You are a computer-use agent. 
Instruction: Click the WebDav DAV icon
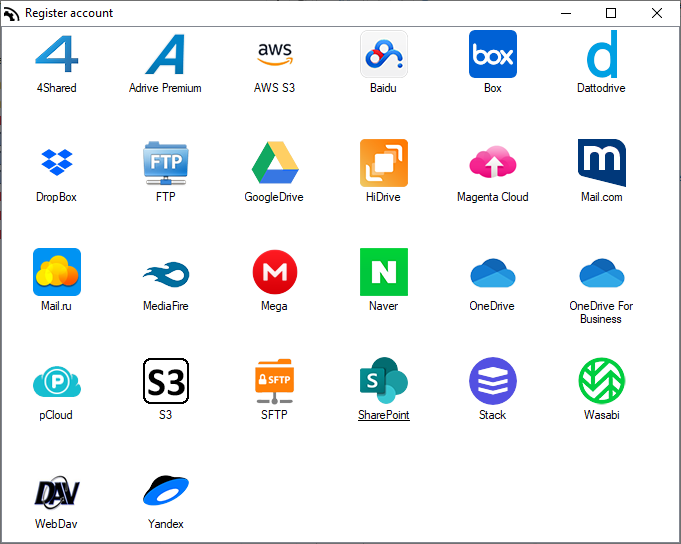coord(57,492)
